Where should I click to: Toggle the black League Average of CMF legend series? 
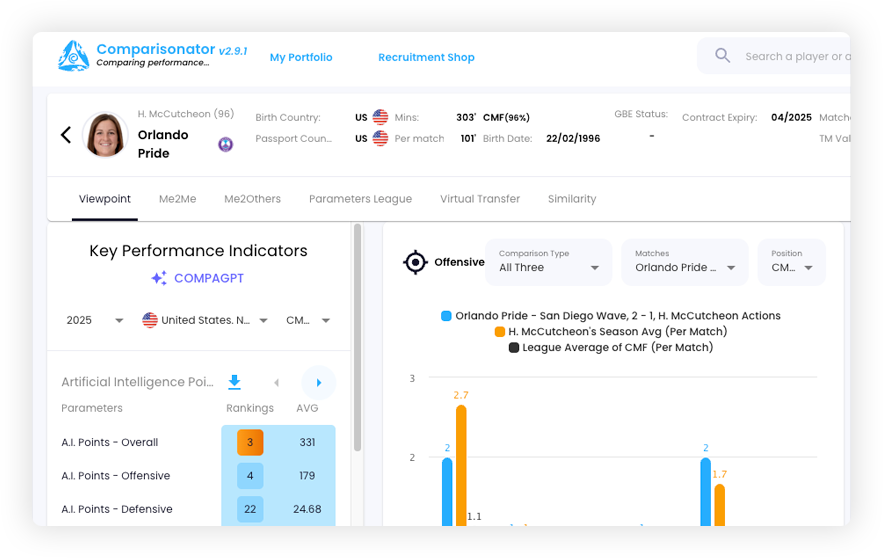(x=611, y=347)
